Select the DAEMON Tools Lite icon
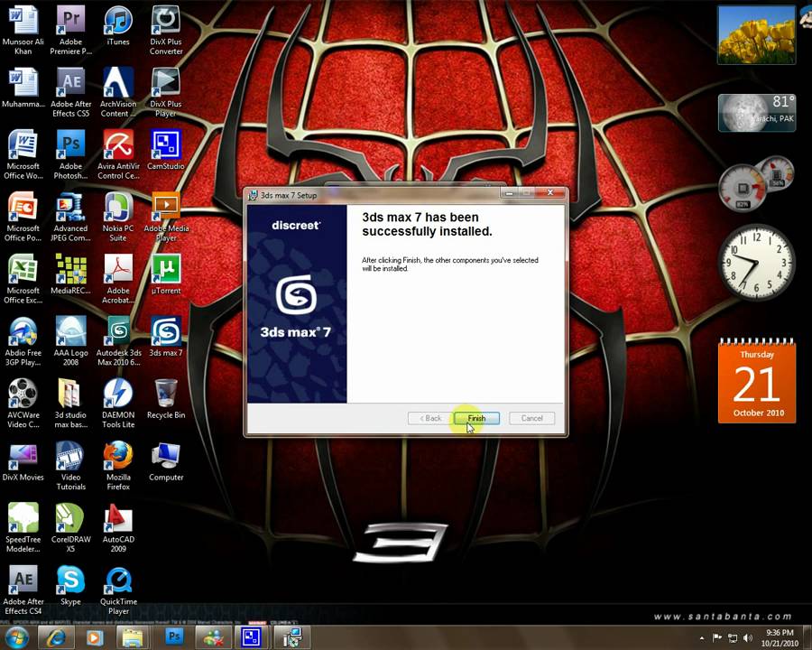 (118, 404)
